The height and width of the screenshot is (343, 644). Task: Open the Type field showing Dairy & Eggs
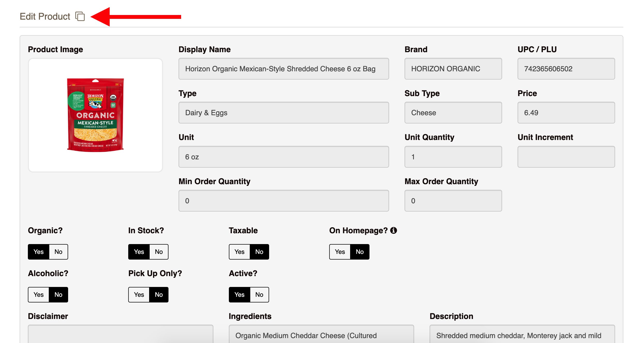pyautogui.click(x=284, y=113)
